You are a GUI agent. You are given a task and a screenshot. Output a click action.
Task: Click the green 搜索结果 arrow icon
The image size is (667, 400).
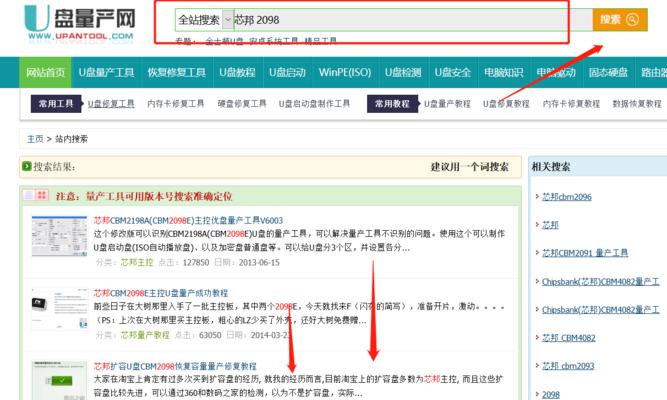pos(26,166)
